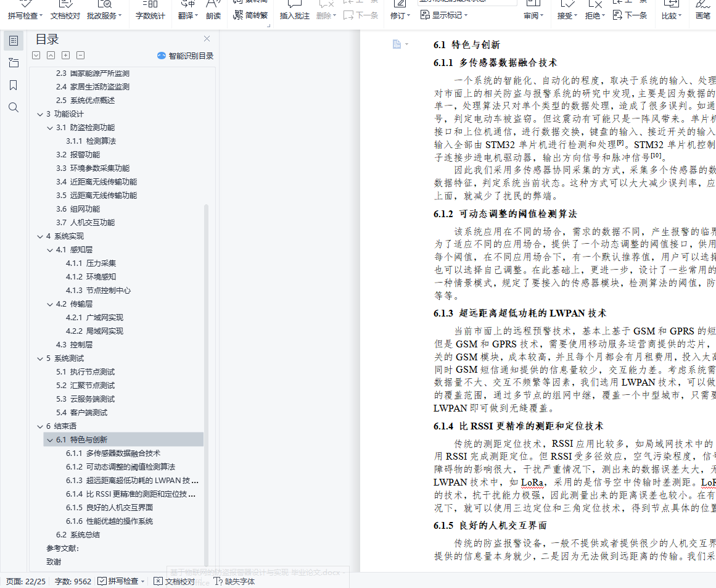
Task: Go to '4.2.2 局域网实现' heading
Action: [x=94, y=331]
